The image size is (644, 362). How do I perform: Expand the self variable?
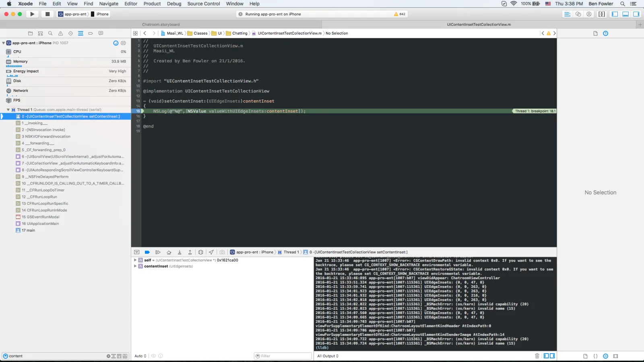click(135, 260)
